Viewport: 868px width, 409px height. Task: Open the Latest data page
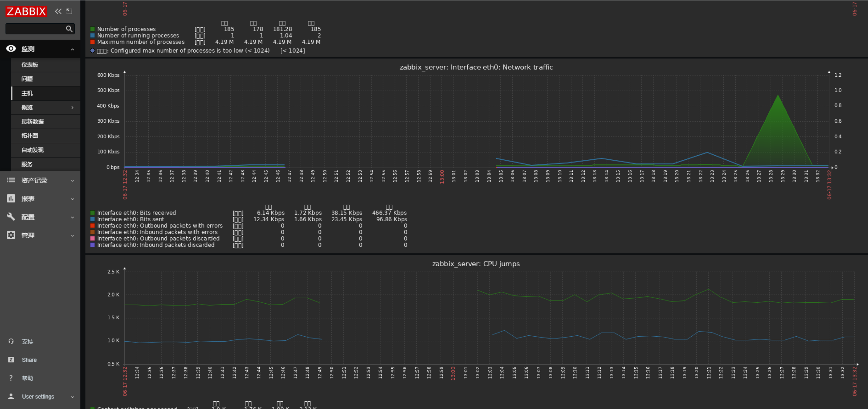32,122
